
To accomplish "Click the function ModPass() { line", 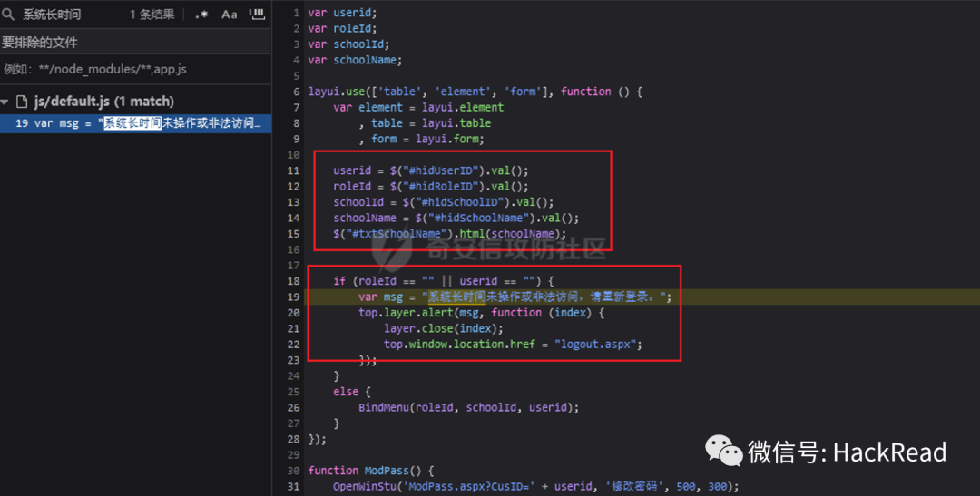I will [x=370, y=471].
